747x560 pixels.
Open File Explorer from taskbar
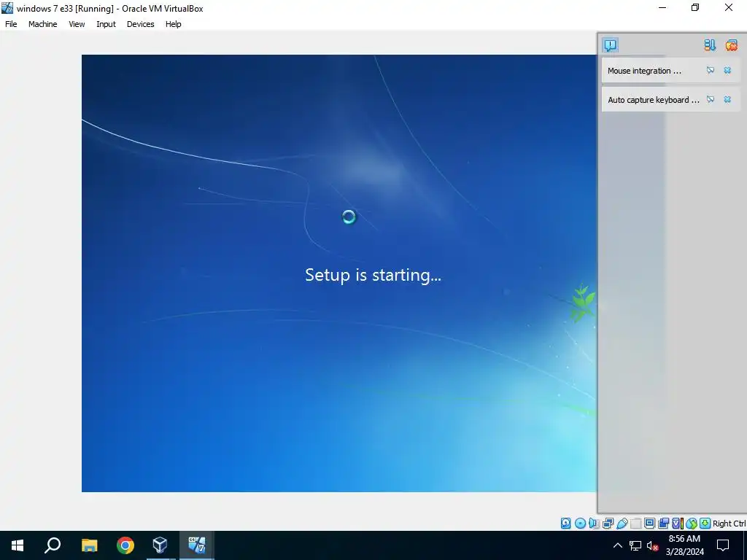(89, 545)
